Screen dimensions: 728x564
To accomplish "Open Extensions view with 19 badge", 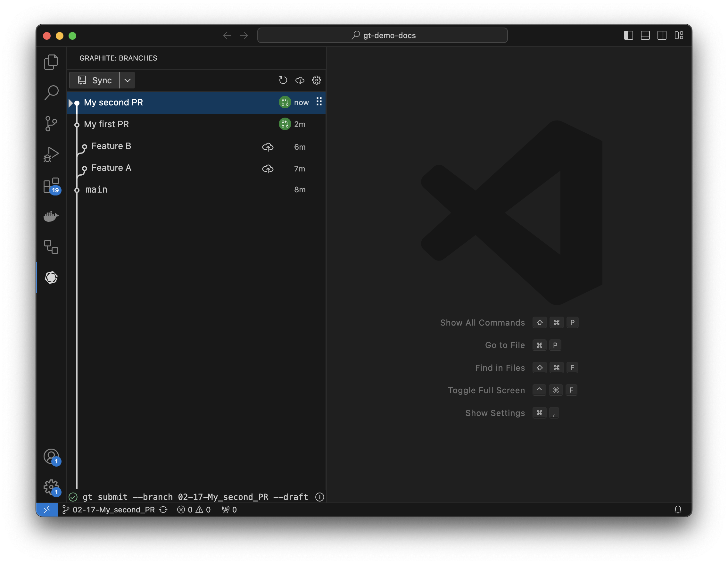I will [51, 186].
